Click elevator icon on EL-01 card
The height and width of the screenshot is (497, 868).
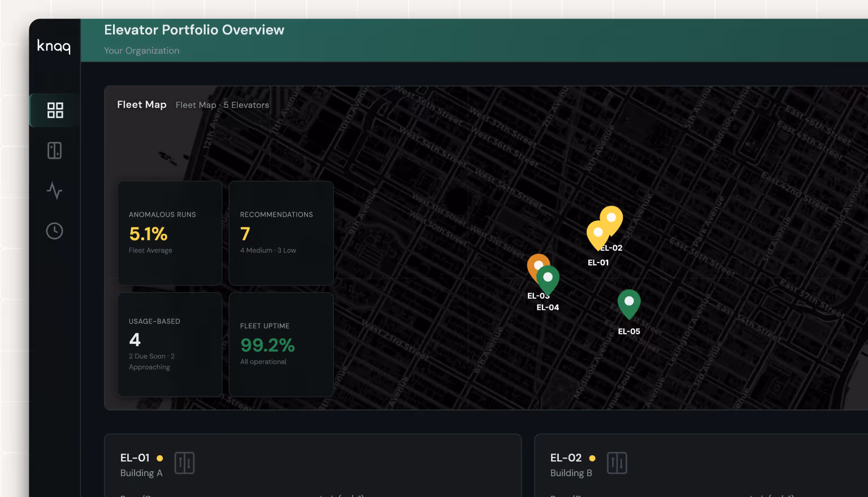[184, 463]
